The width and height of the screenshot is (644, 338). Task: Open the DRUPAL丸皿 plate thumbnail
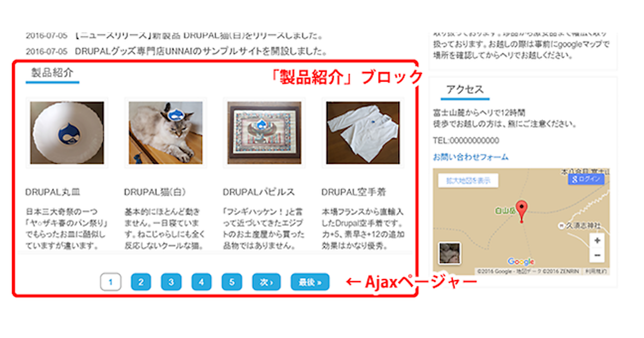[x=67, y=133]
